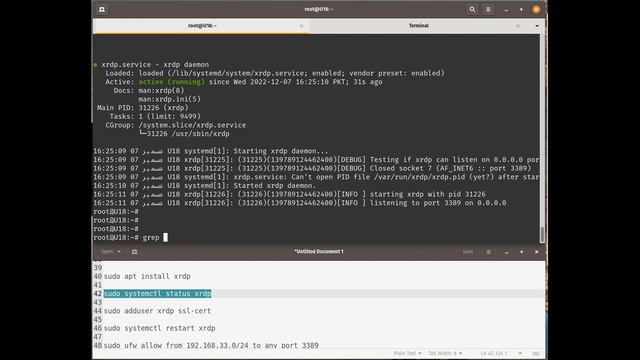The image size is (640, 360).
Task: Click the 'Main PID: 31226 (xrdp)' line
Action: click(x=142, y=108)
